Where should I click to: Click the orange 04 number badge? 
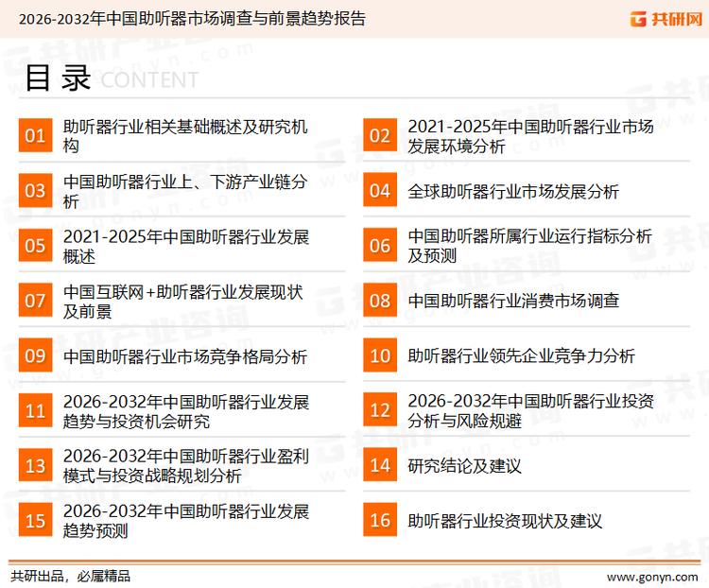380,190
